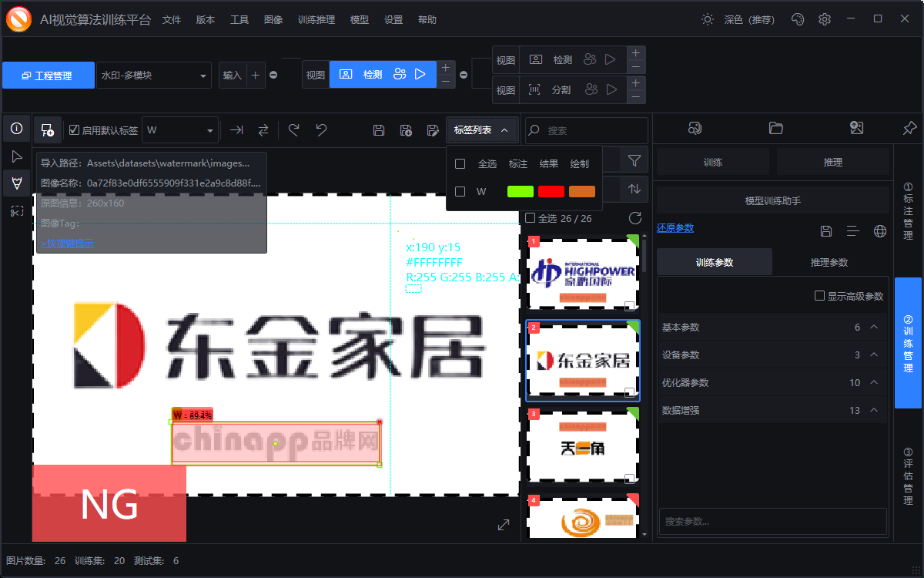This screenshot has width=924, height=578.
Task: Open the image upload tab icon in the right panel
Action: tap(856, 128)
